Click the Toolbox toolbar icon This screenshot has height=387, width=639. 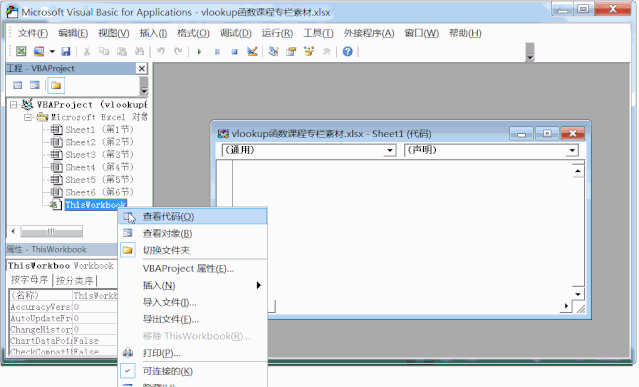point(326,51)
